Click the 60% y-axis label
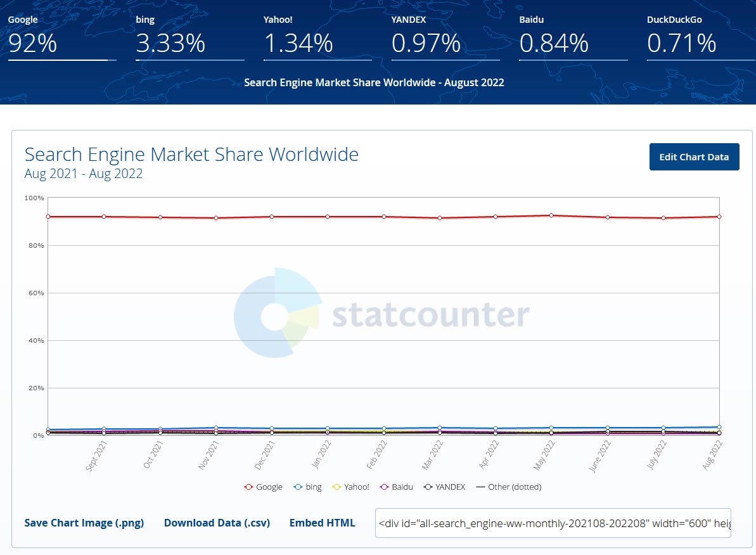Image resolution: width=756 pixels, height=555 pixels. coord(36,293)
